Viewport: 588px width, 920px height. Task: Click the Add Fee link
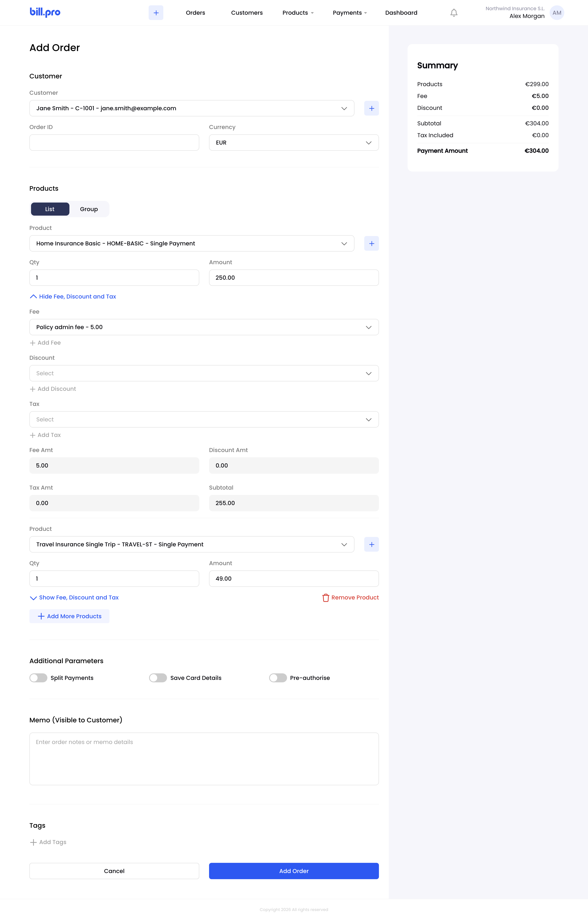tap(45, 343)
